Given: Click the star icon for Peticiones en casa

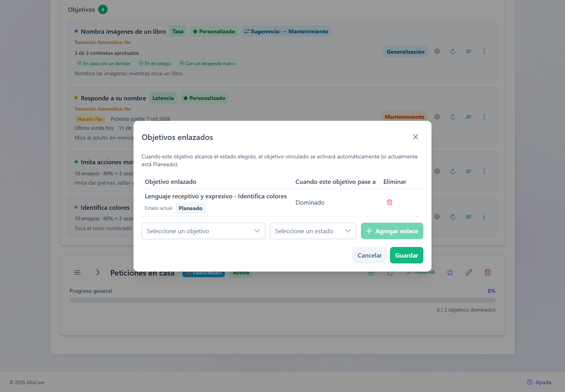Looking at the screenshot, I should [450, 272].
